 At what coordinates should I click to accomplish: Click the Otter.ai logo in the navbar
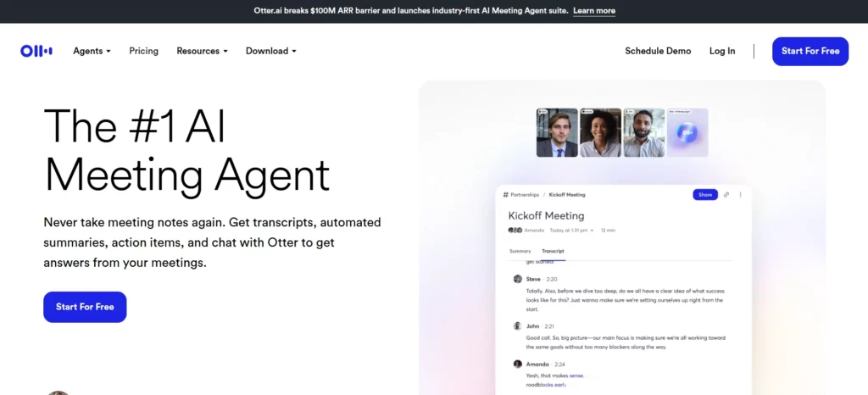[x=36, y=51]
